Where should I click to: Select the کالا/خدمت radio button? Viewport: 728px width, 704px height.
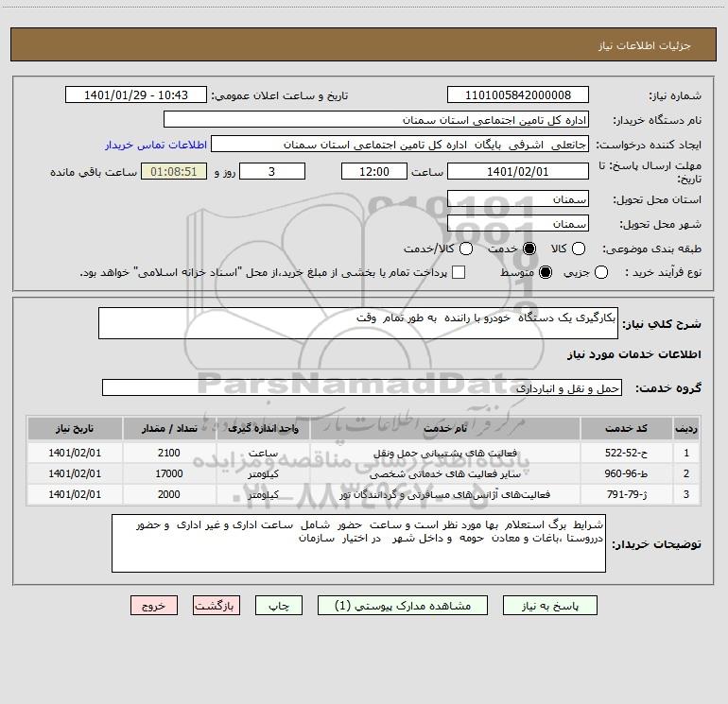pyautogui.click(x=466, y=249)
